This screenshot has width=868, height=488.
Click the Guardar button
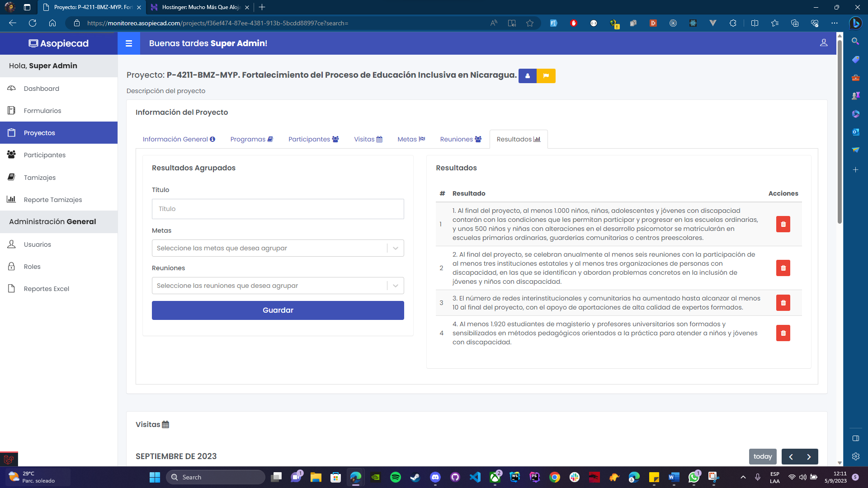[278, 310]
